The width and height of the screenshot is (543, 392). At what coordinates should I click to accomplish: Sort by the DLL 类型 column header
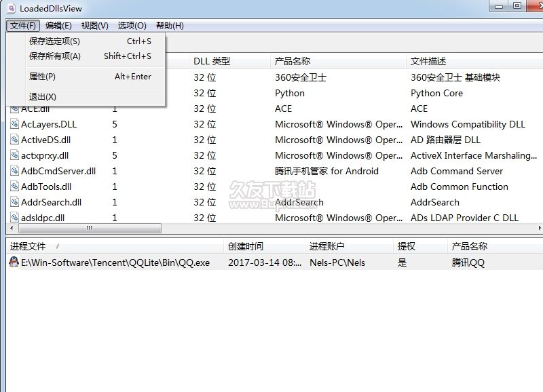pyautogui.click(x=229, y=61)
